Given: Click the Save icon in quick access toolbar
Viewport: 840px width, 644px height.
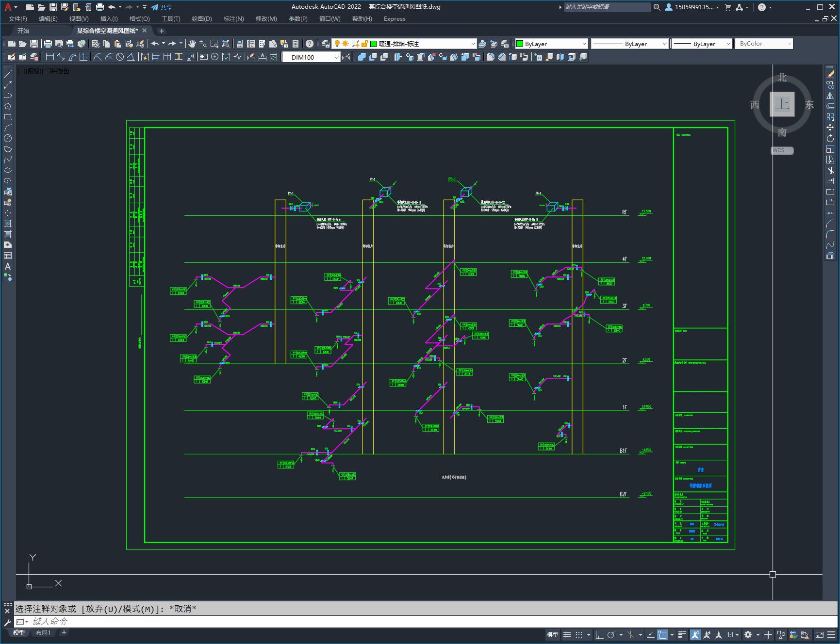Looking at the screenshot, I should (53, 7).
